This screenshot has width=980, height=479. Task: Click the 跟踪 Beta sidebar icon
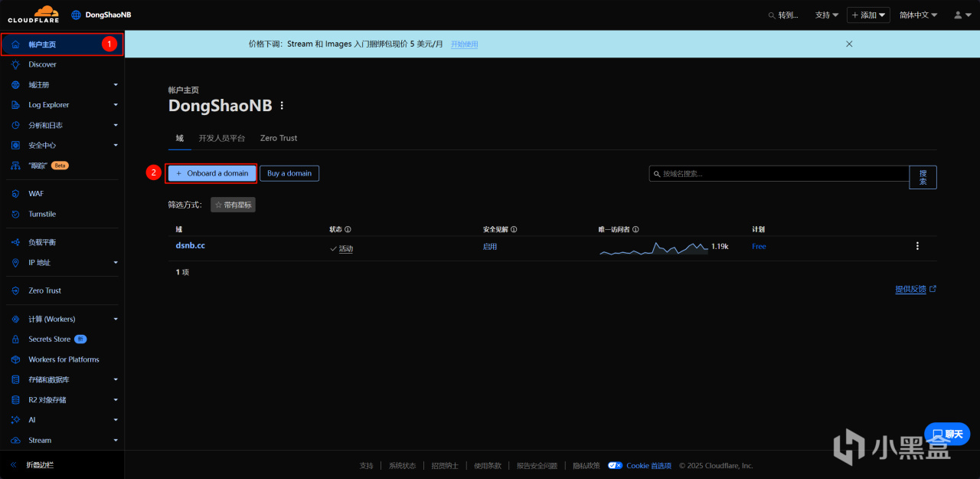coord(15,166)
